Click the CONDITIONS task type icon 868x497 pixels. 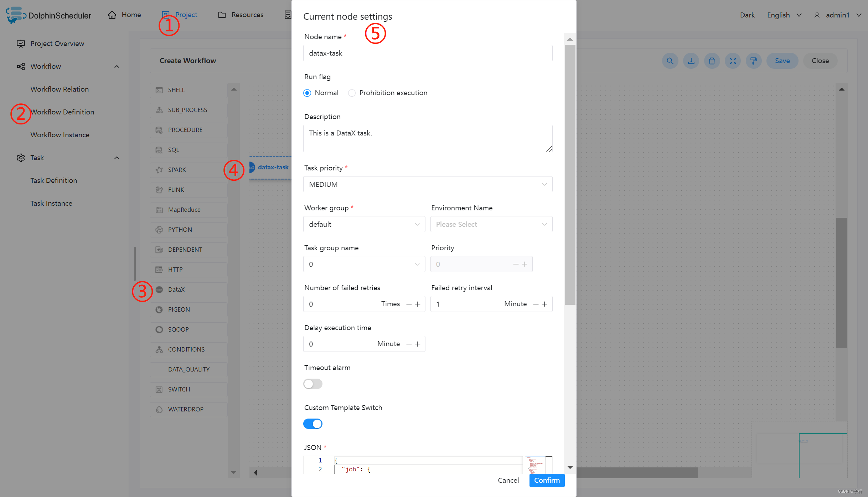pos(159,349)
